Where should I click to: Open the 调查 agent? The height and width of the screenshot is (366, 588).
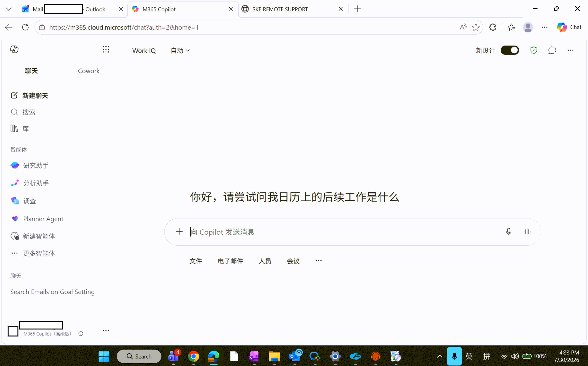(x=23, y=201)
